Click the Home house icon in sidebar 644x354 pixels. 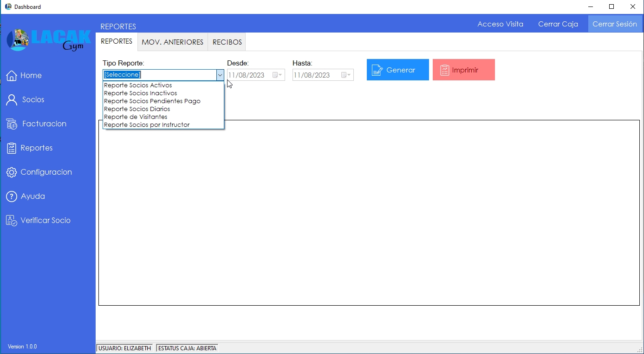pyautogui.click(x=12, y=76)
